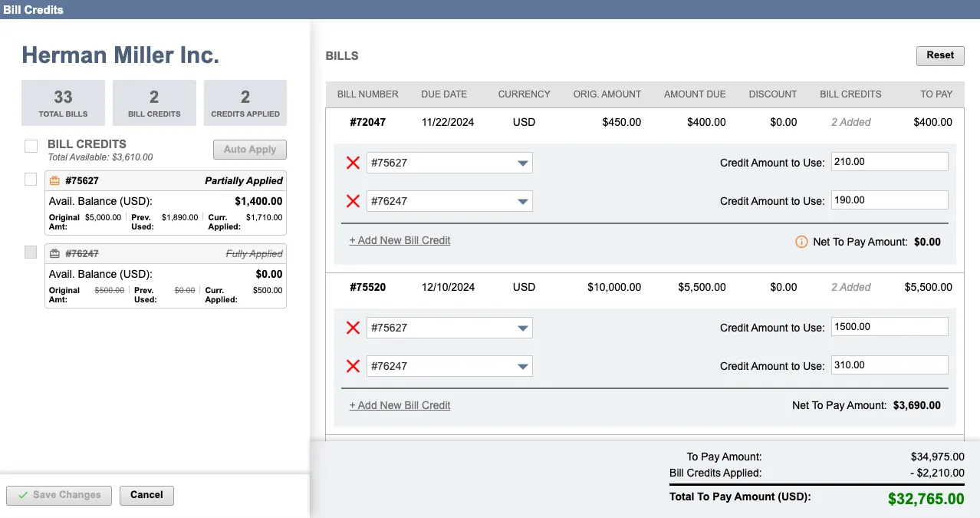980x518 pixels.
Task: Click the gray credit icon for #76247
Action: coord(54,254)
